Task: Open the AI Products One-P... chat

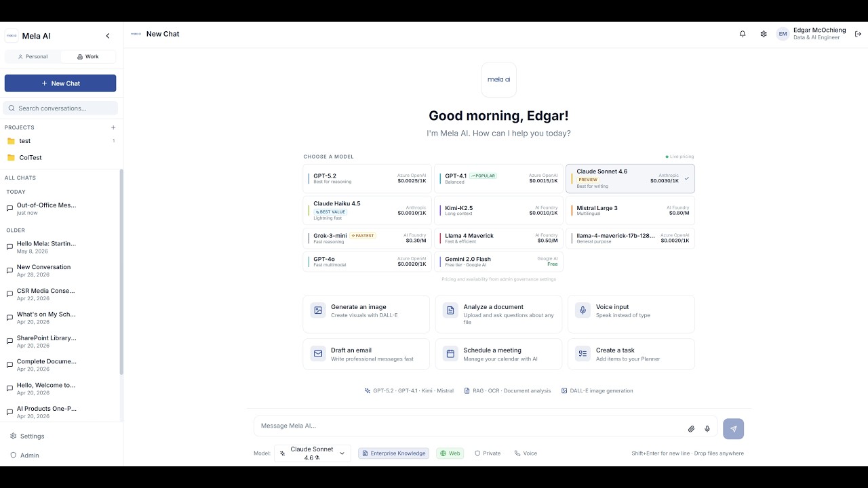Action: 60,412
